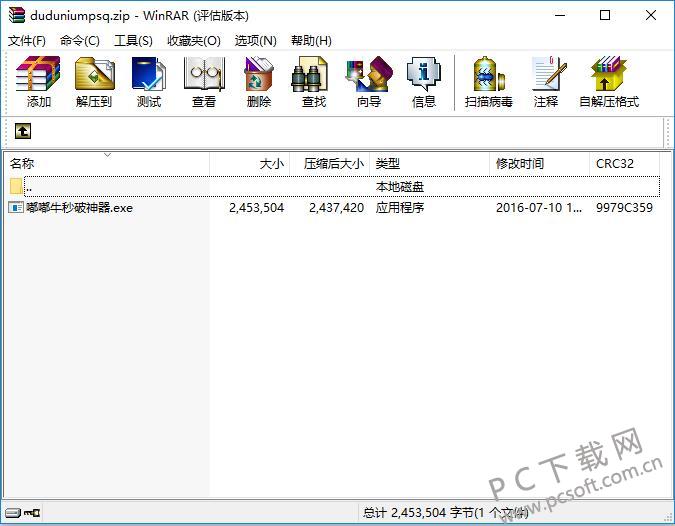Sort by Modified (修改时间) column header
This screenshot has width=675, height=526.
tap(539, 164)
